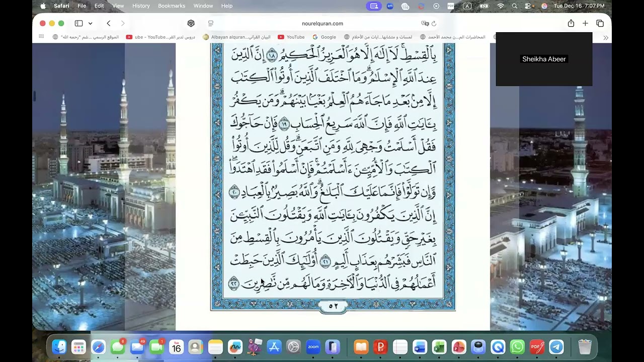
Task: Open the 'ube - YouTube' bookmark
Action: (x=160, y=37)
